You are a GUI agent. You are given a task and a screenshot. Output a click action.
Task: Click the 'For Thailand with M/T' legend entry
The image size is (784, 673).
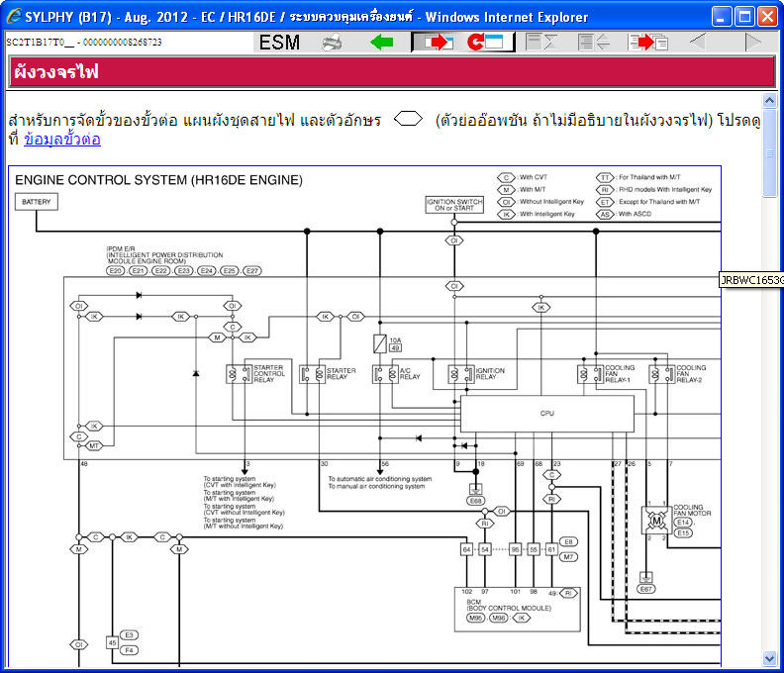(x=638, y=177)
